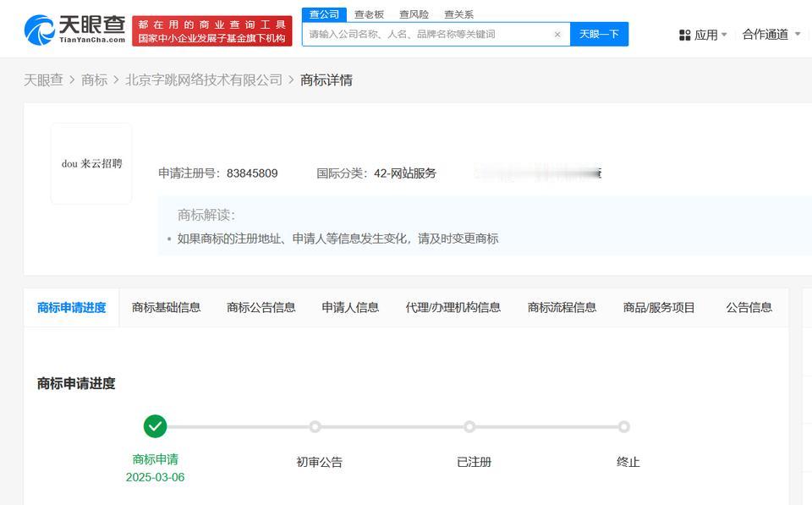
Task: Click the dou来云招聘 trademark thumbnail
Action: [x=91, y=163]
